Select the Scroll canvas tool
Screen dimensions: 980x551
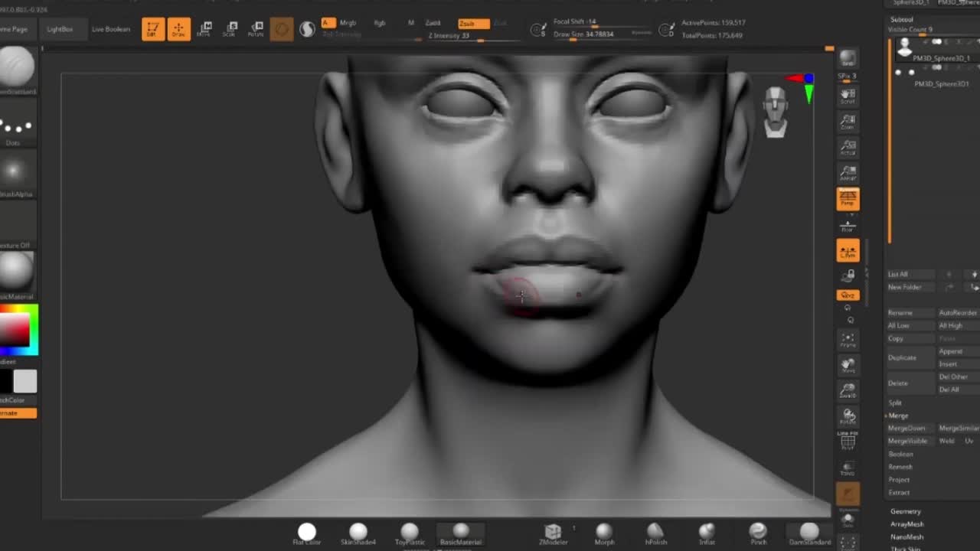(x=848, y=96)
